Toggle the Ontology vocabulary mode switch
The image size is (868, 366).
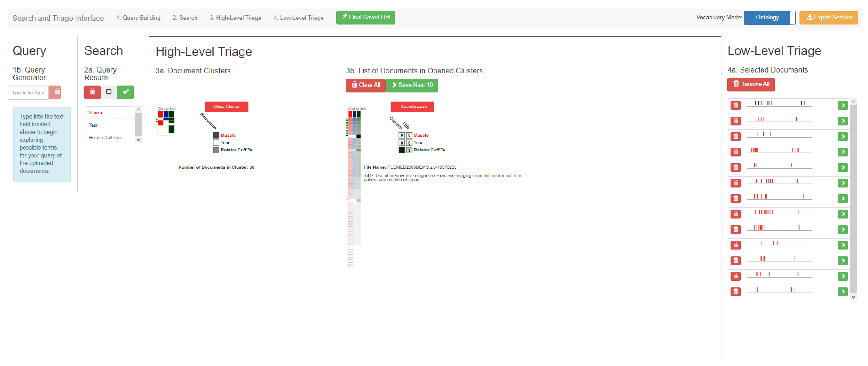(x=769, y=18)
